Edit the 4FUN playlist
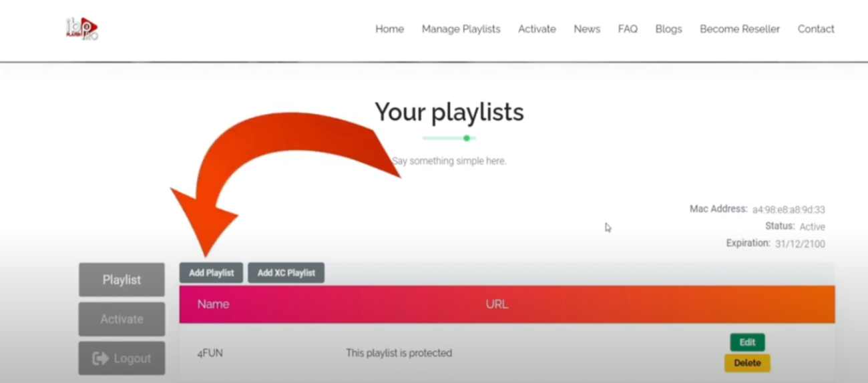 pyautogui.click(x=747, y=342)
